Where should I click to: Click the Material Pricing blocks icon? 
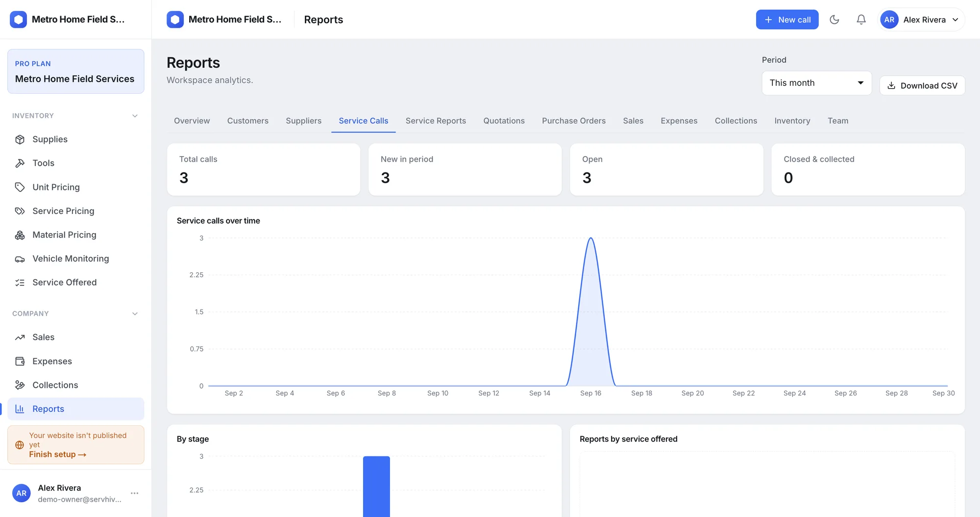pyautogui.click(x=20, y=235)
